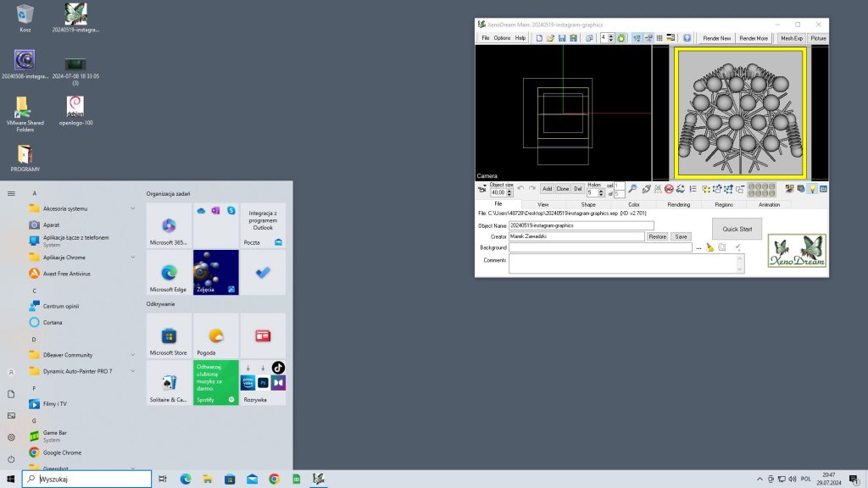The width and height of the screenshot is (868, 488).
Task: Toggle the light bulb lighting icon
Action: tap(812, 189)
